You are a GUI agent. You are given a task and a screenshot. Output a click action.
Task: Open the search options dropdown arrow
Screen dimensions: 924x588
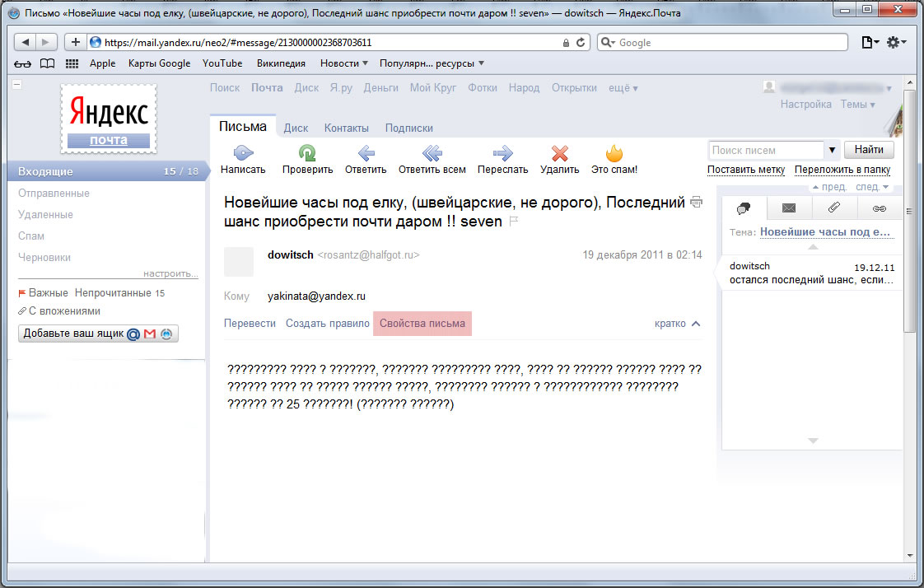[833, 150]
